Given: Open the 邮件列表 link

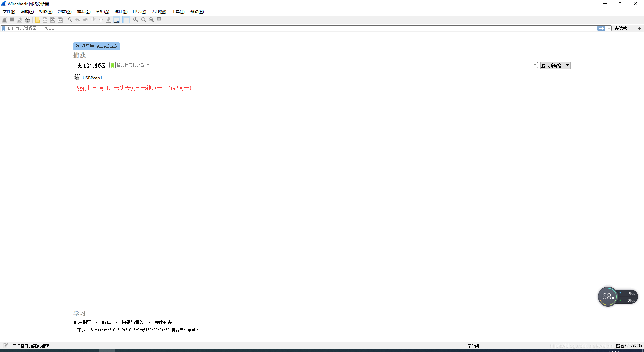Looking at the screenshot, I should (163, 322).
